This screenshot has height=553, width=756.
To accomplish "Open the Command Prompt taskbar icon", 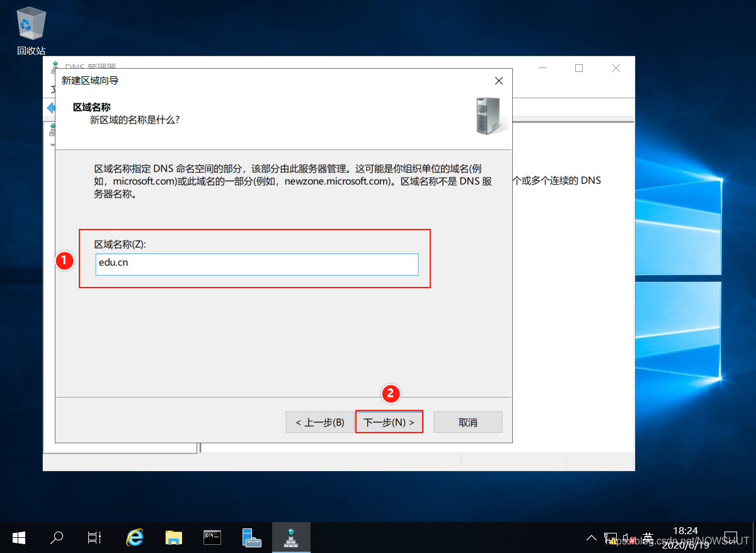I will tap(212, 537).
